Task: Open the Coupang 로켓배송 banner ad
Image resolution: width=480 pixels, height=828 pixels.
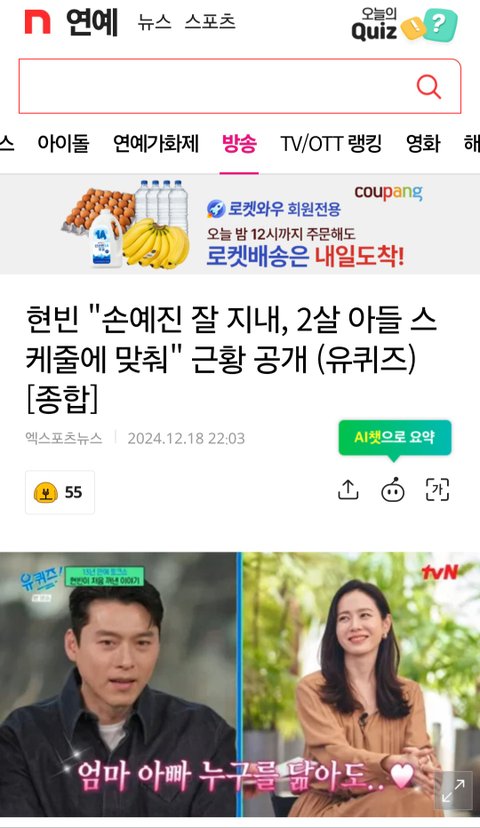Action: [x=240, y=224]
